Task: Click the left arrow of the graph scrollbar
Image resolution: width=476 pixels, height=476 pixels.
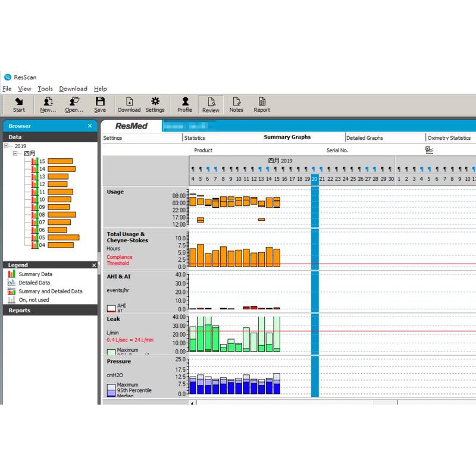Action: pos(192,403)
